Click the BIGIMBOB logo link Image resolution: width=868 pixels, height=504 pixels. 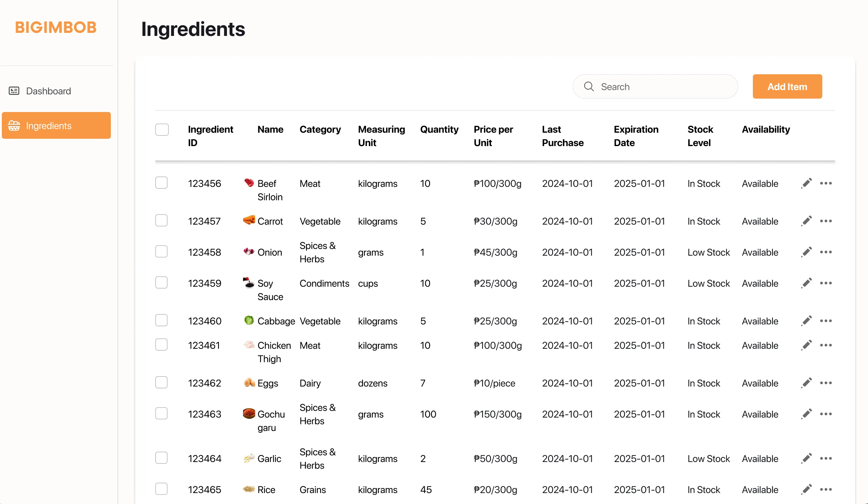pyautogui.click(x=56, y=27)
